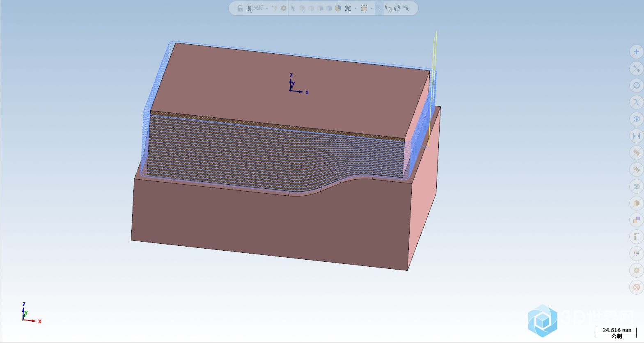Click the blue wireframe box quick mask
644x343 pixels.
pyautogui.click(x=636, y=186)
